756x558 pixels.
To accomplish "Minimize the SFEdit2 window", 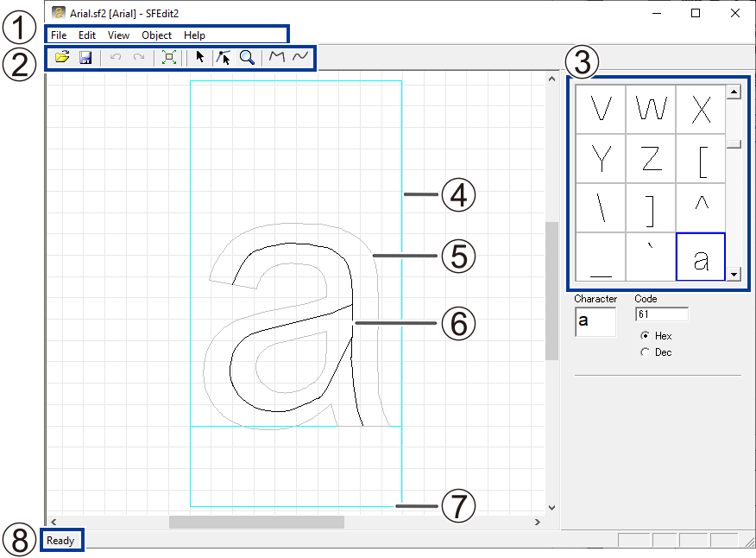I will click(x=656, y=13).
